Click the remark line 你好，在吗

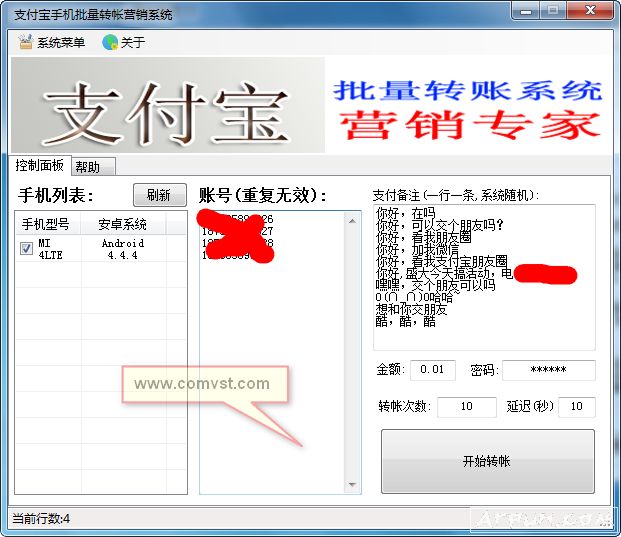click(x=405, y=213)
